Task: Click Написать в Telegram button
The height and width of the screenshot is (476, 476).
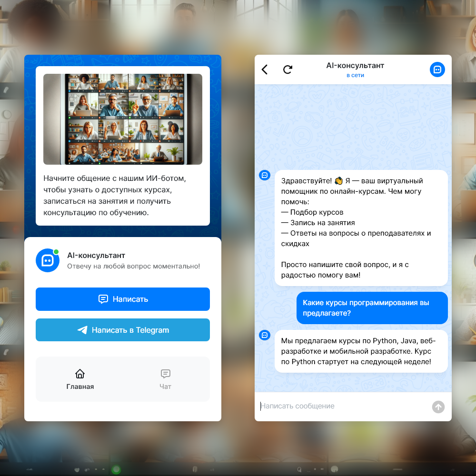Action: coord(123,330)
